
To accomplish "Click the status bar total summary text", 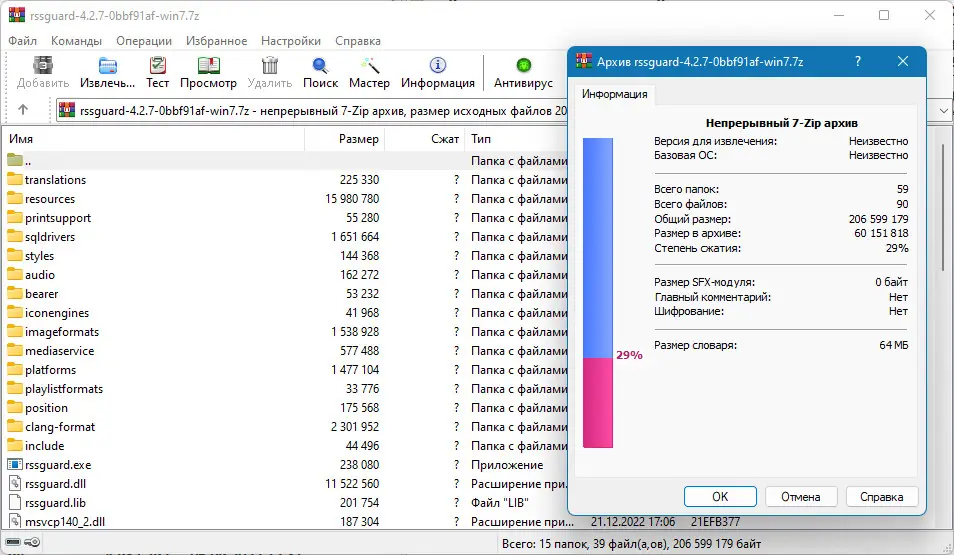I will (632, 543).
